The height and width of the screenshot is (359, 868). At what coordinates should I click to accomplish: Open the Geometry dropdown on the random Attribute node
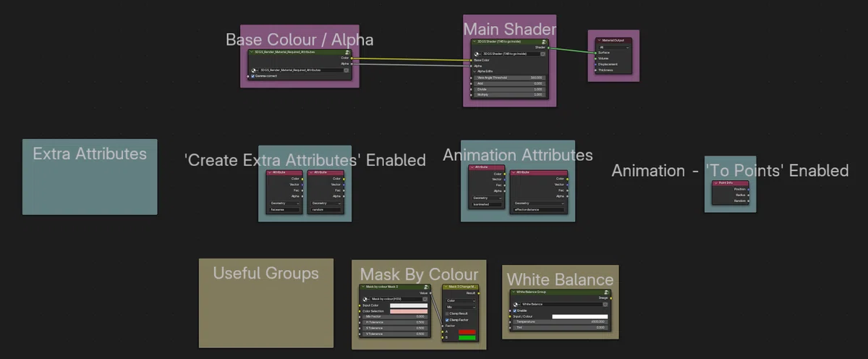326,203
